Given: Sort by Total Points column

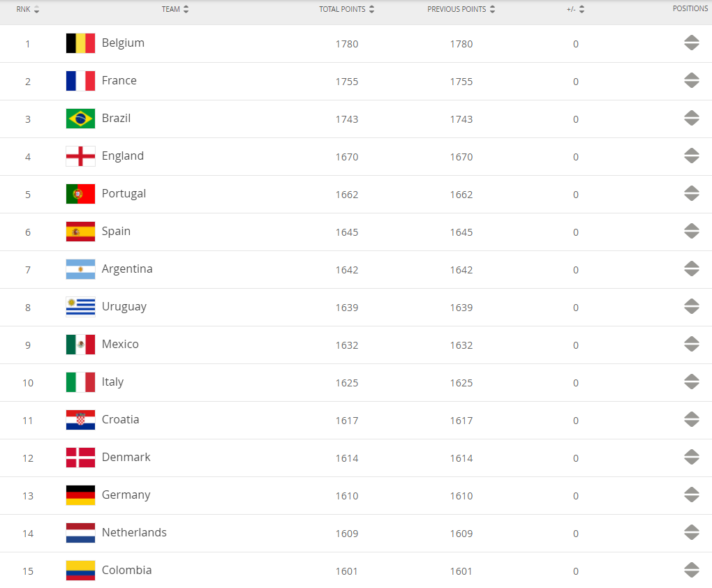Looking at the screenshot, I should (x=347, y=10).
